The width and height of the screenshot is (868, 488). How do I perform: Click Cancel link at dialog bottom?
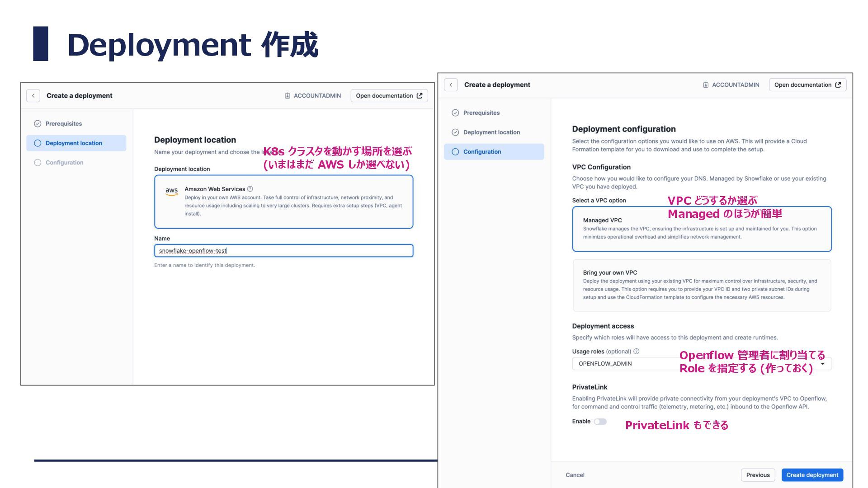575,475
